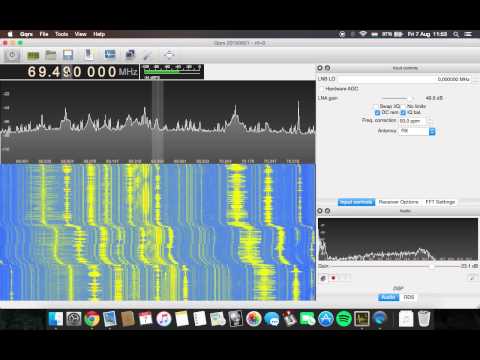
Task: Open the load settings folder icon
Action: point(51,55)
